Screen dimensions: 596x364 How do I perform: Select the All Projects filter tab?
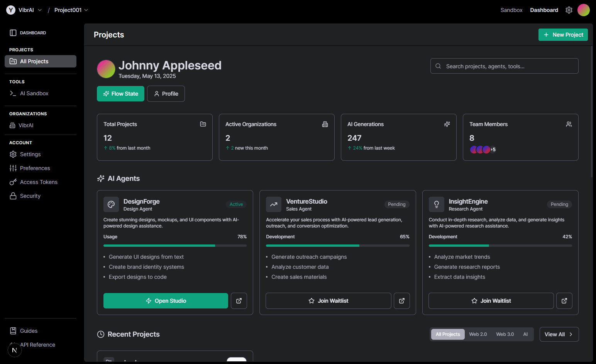tap(448, 334)
